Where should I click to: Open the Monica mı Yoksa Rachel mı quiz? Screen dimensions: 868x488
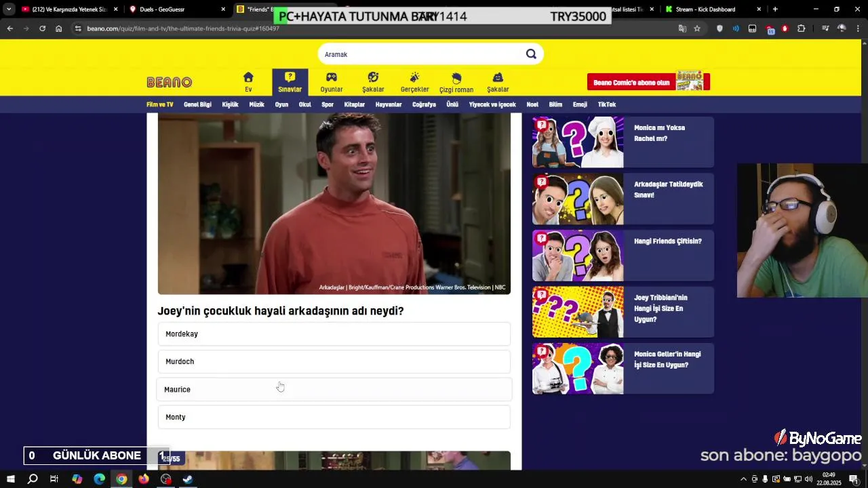click(623, 142)
